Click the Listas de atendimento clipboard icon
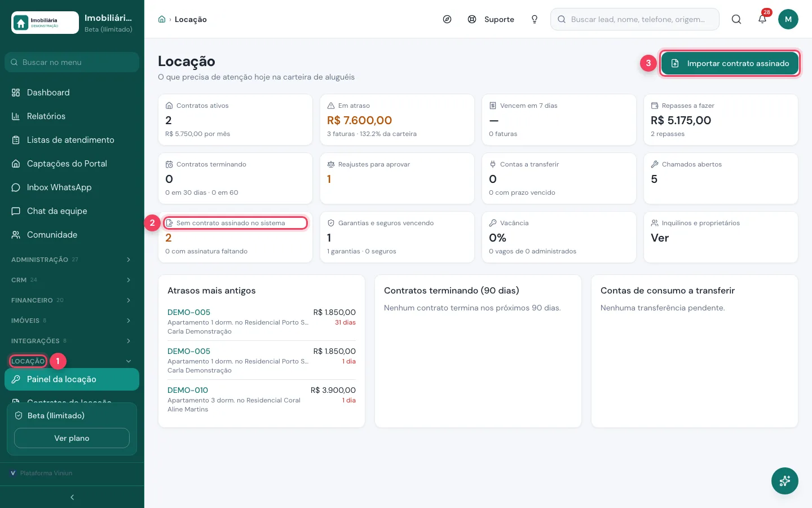 click(16, 140)
